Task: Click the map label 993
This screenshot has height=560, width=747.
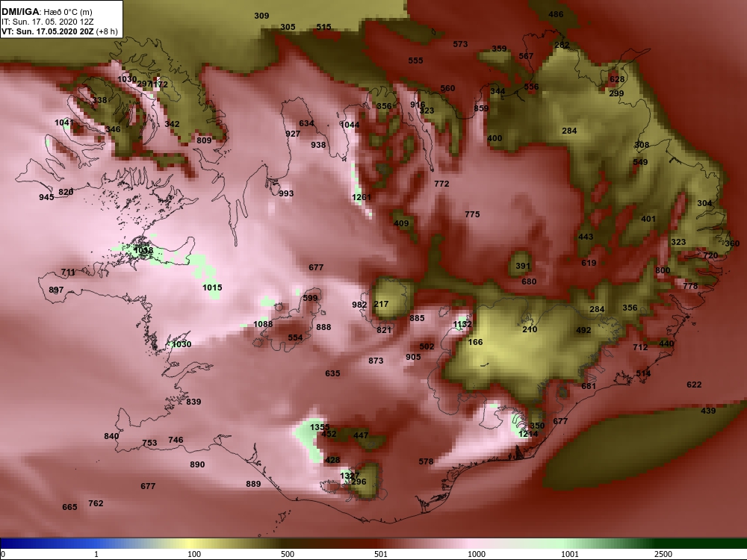Action: pyautogui.click(x=286, y=193)
